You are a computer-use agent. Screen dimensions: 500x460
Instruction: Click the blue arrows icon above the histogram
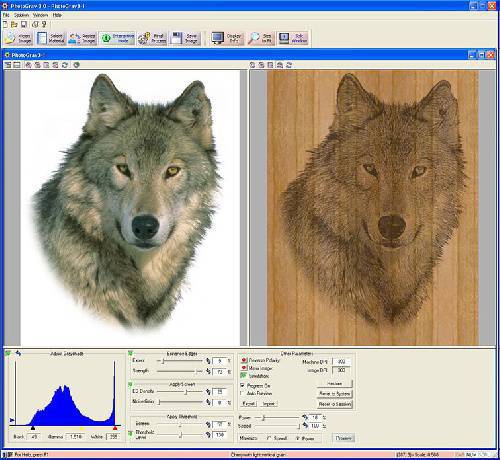18,353
